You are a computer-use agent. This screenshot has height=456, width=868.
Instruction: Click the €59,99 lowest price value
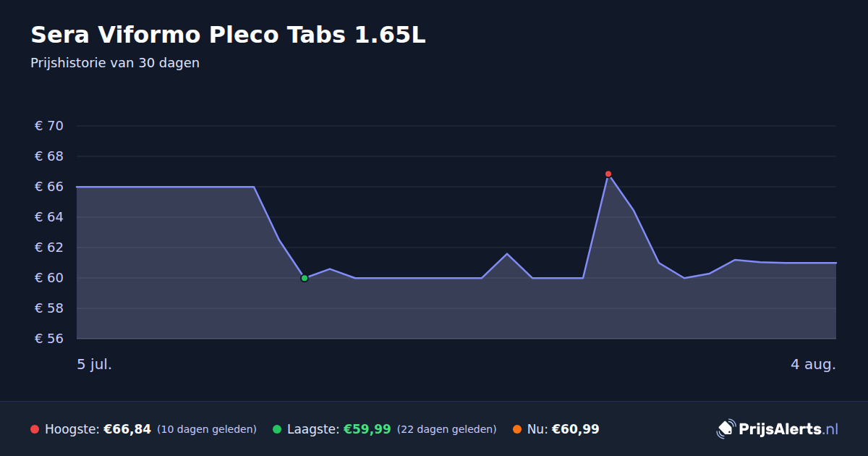(x=367, y=429)
